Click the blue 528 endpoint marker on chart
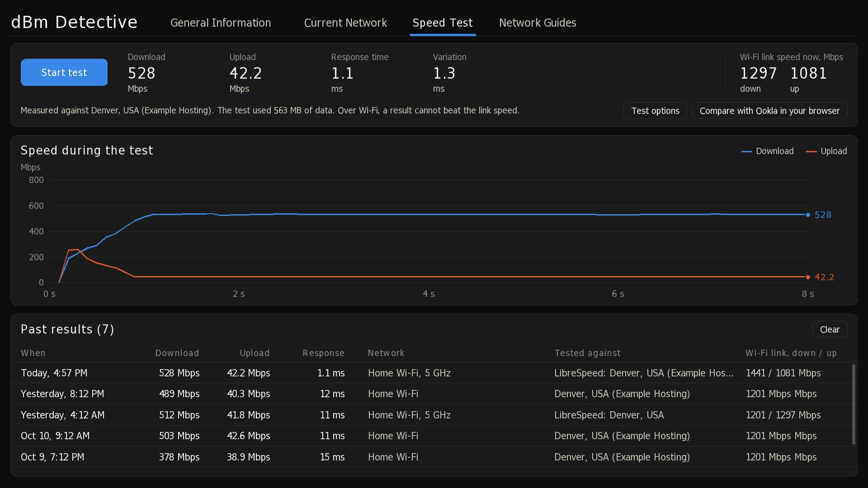868x488 pixels. [808, 215]
